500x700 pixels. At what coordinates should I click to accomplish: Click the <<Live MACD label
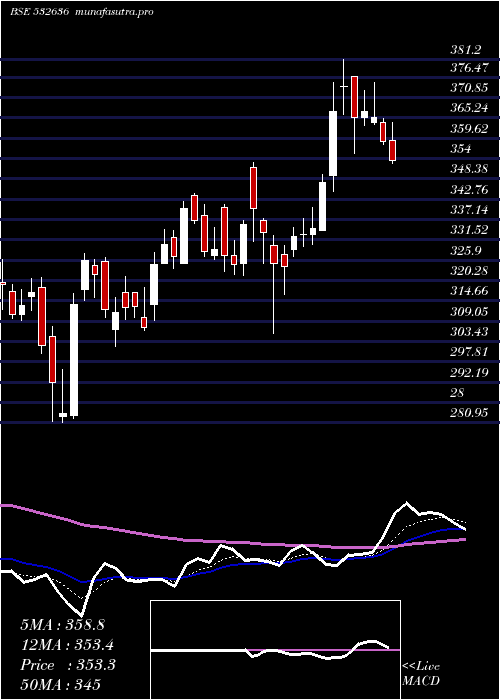(x=421, y=674)
